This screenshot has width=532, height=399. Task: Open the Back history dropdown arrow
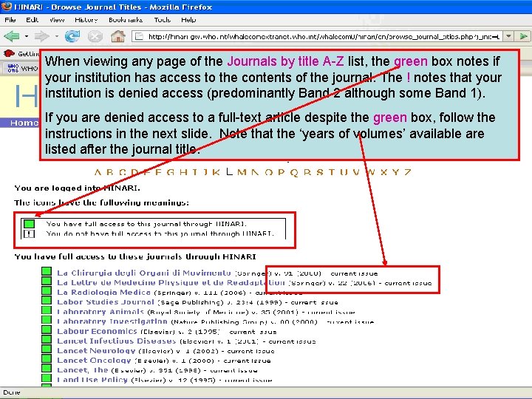(x=26, y=36)
